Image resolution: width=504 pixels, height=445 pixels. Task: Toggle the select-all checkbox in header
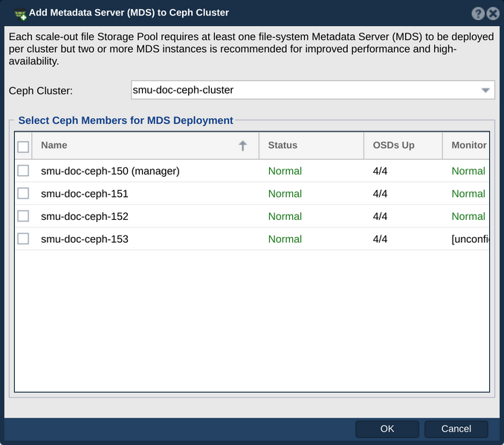(x=23, y=147)
